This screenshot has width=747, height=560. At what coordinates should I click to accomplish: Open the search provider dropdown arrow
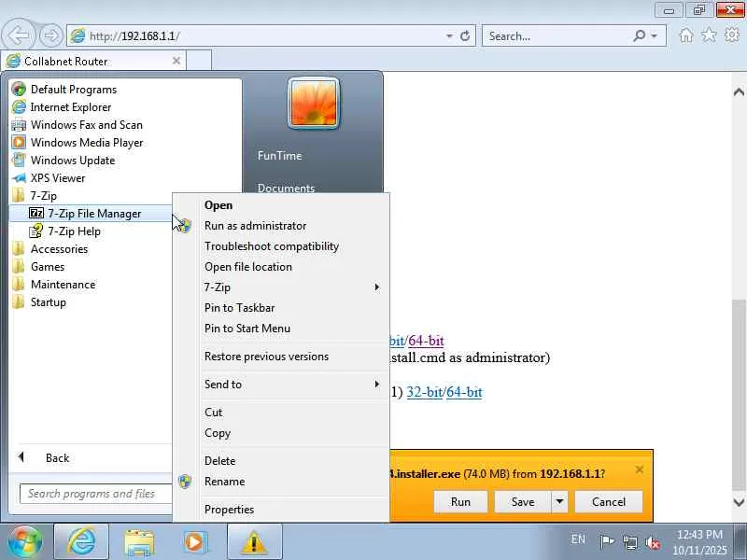click(655, 35)
